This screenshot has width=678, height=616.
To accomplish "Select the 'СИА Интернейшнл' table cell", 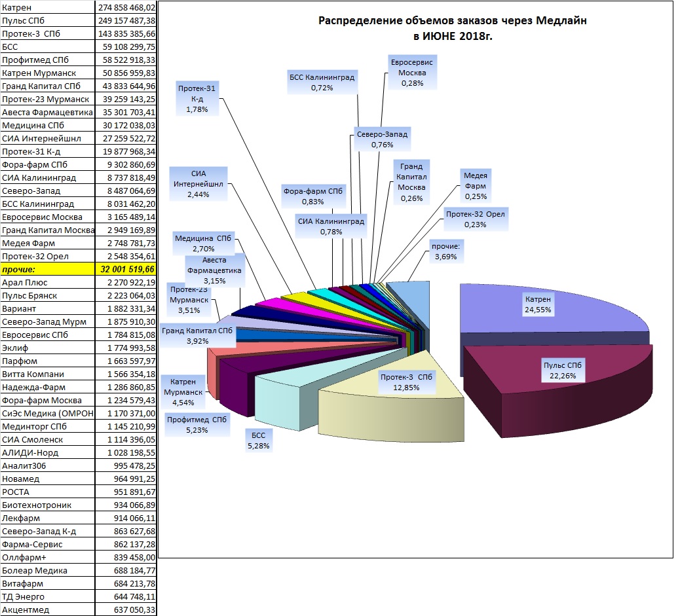I will click(x=48, y=138).
